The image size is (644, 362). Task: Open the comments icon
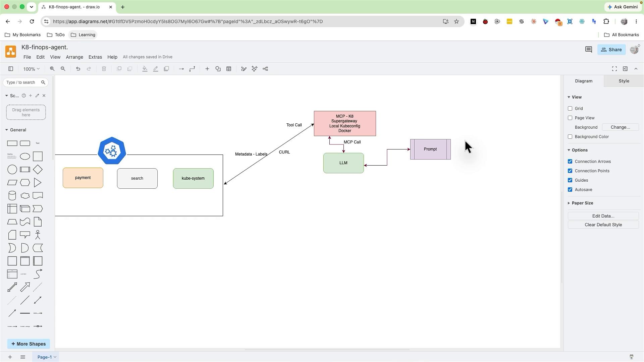[589, 50]
